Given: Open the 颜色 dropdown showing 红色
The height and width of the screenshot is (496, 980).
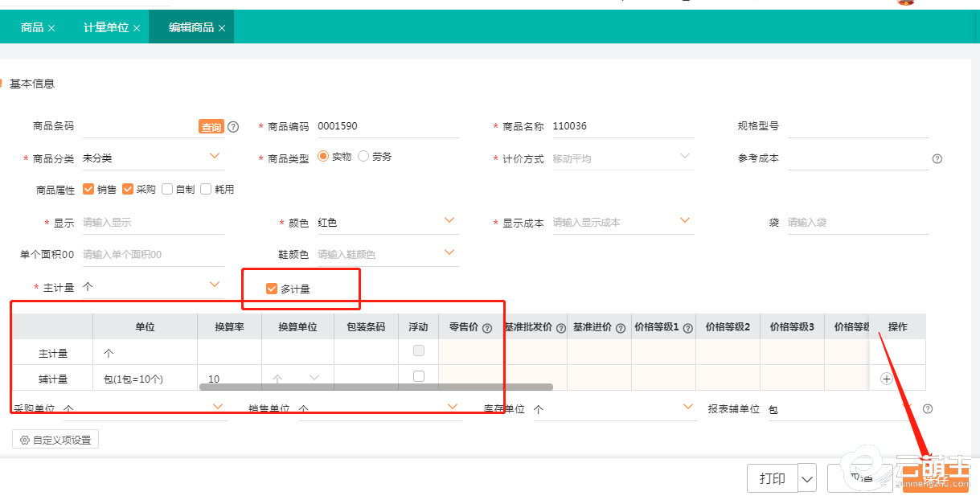Looking at the screenshot, I should [x=449, y=220].
